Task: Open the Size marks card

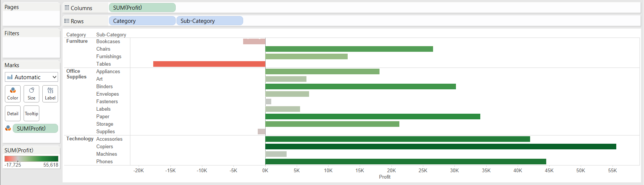Action: [31, 93]
